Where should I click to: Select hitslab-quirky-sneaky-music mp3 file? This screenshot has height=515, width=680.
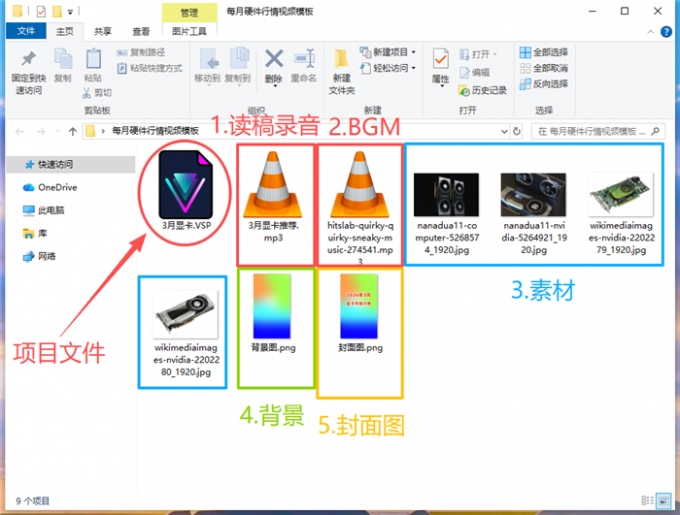coord(360,206)
